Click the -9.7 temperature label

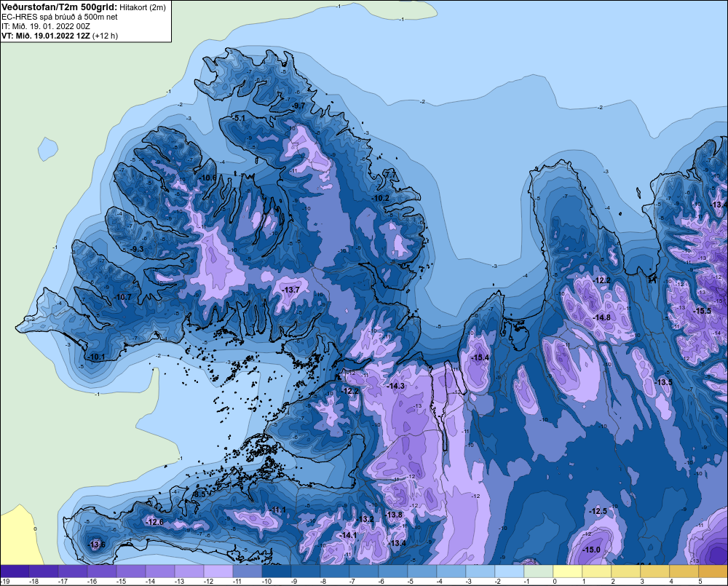tap(298, 106)
